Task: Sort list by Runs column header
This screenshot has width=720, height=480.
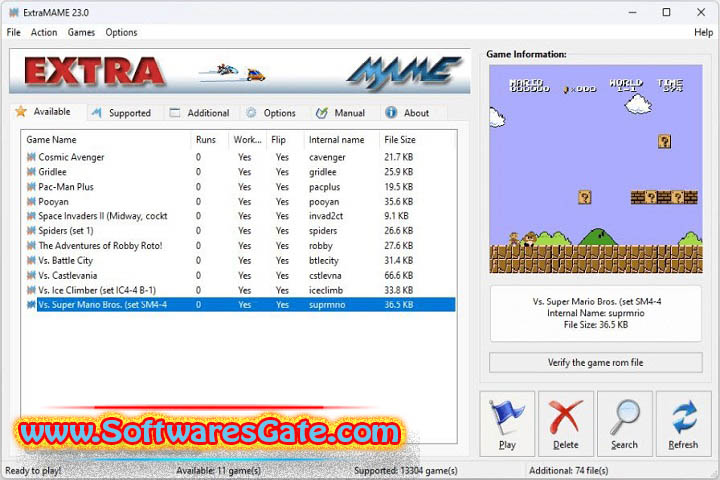Action: pyautogui.click(x=209, y=140)
